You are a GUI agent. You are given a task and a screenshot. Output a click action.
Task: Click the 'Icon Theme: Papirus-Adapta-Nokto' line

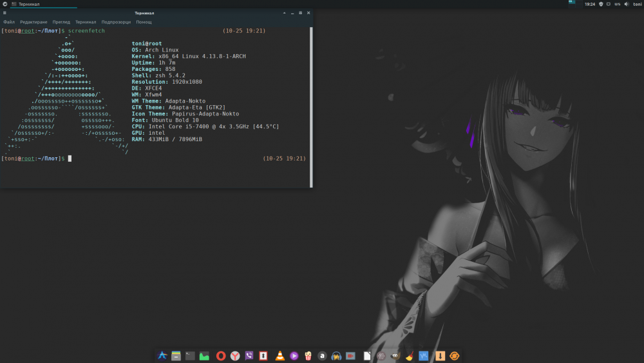pos(185,114)
